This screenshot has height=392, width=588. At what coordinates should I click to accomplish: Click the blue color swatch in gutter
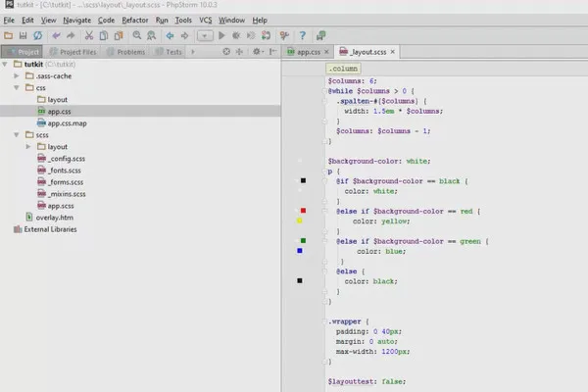pyautogui.click(x=299, y=251)
